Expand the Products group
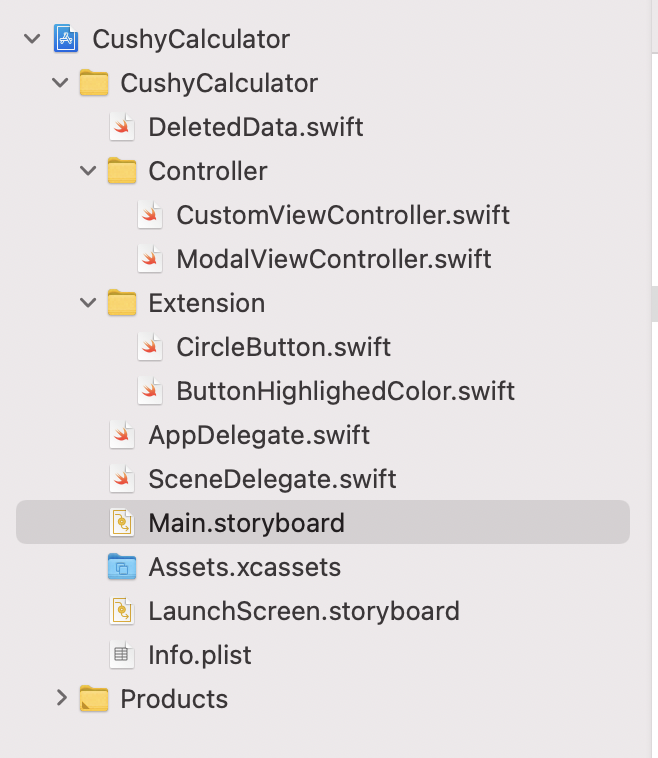The image size is (658, 758). [61, 698]
